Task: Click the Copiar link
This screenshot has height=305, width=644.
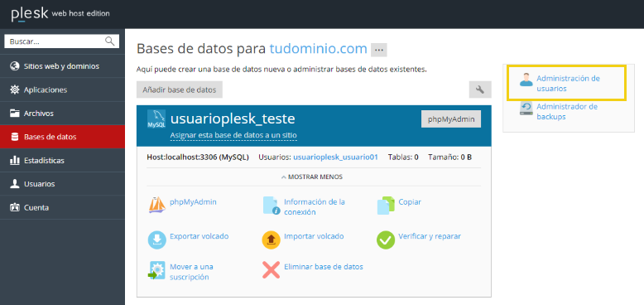Action: (x=410, y=202)
